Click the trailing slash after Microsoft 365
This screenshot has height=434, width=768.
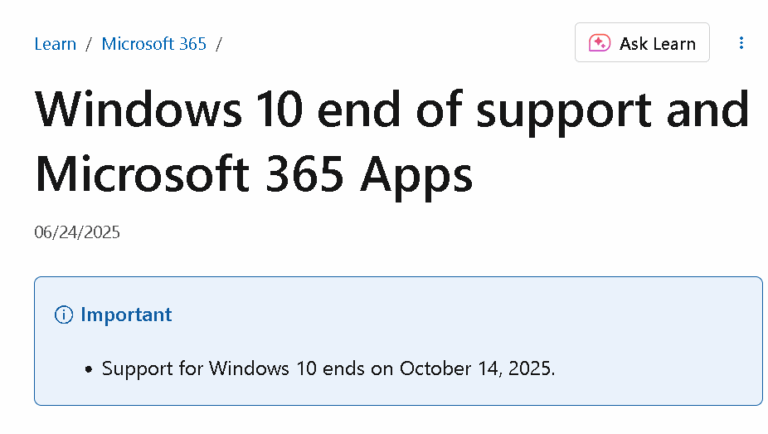[219, 44]
